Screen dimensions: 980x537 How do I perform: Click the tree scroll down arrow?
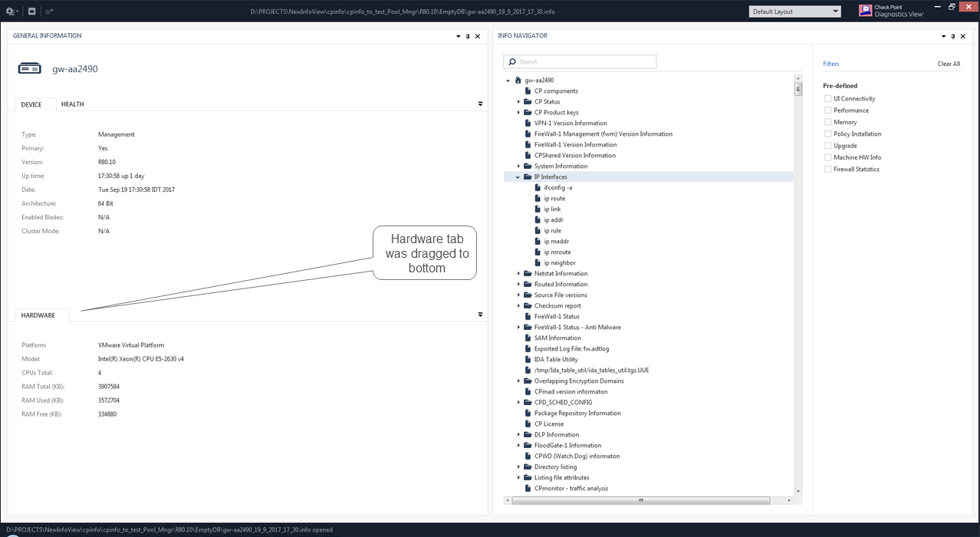pos(797,491)
